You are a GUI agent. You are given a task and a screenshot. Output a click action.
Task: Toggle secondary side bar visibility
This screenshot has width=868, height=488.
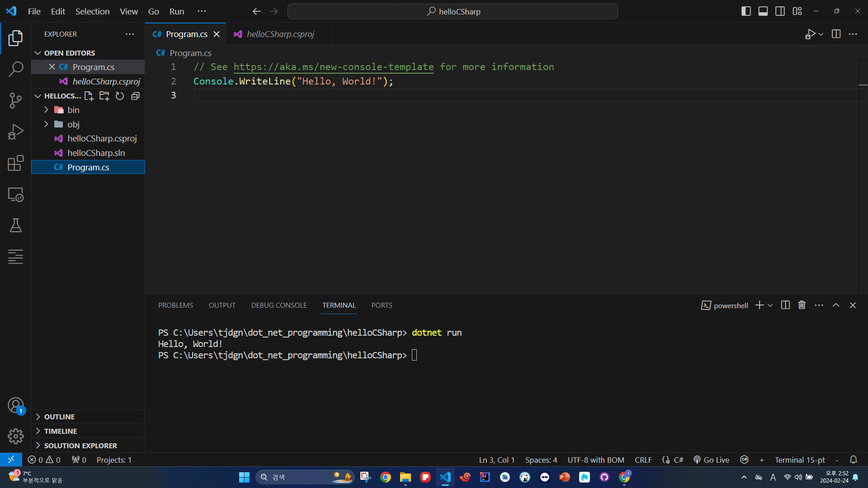pyautogui.click(x=780, y=11)
